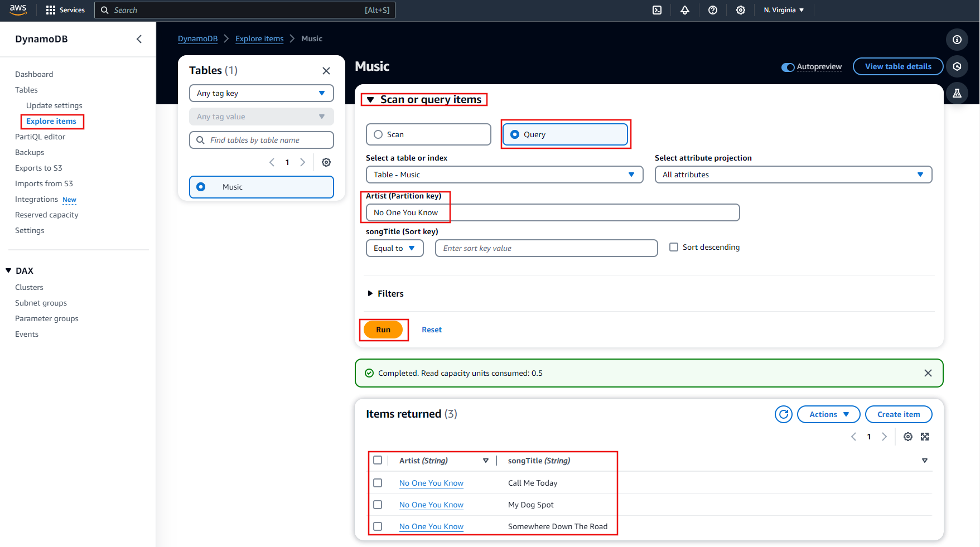
Task: Go to Backups in sidebar
Action: pyautogui.click(x=30, y=152)
